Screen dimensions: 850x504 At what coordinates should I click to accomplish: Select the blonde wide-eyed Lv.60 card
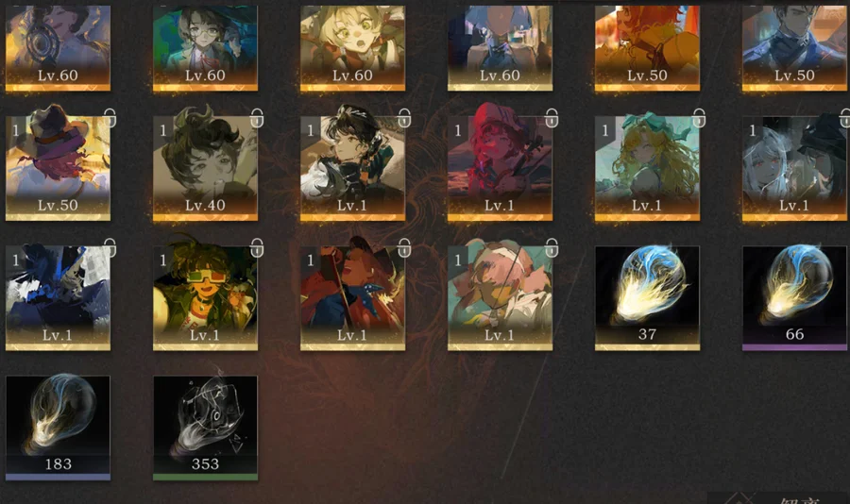click(x=353, y=48)
